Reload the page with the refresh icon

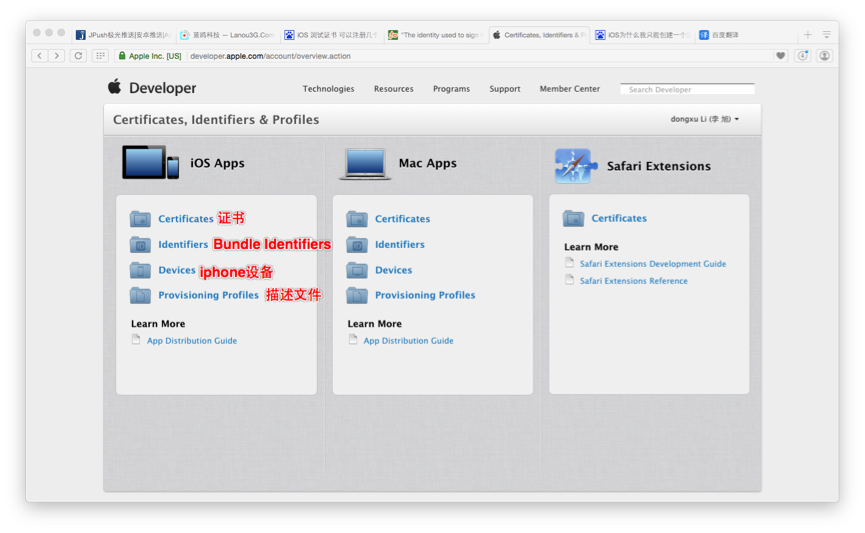tap(78, 56)
